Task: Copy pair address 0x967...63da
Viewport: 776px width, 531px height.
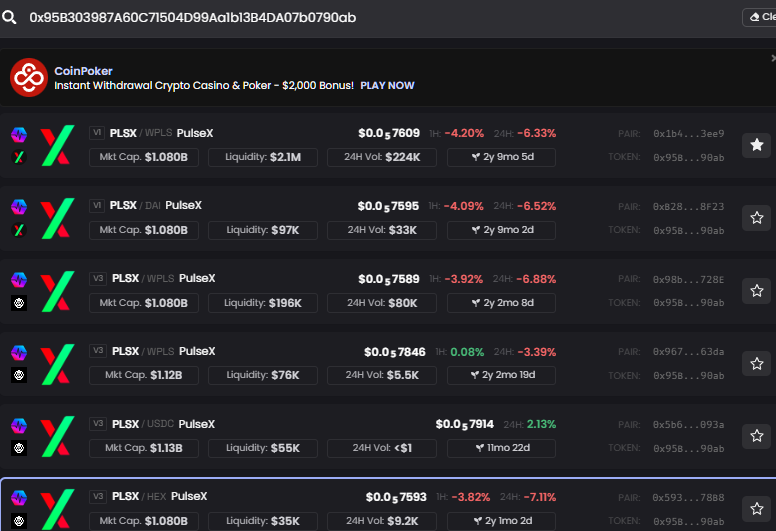Action: tap(688, 352)
